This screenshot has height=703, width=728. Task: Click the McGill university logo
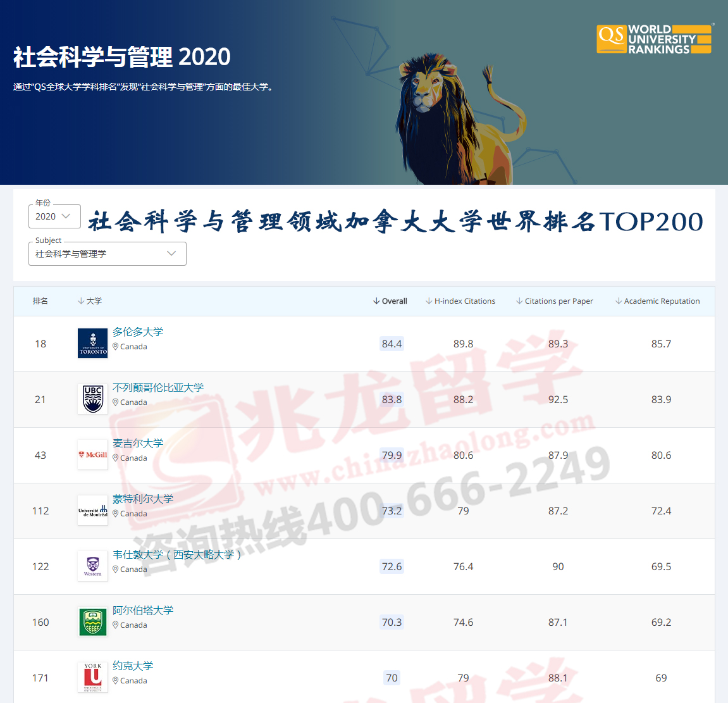point(92,455)
